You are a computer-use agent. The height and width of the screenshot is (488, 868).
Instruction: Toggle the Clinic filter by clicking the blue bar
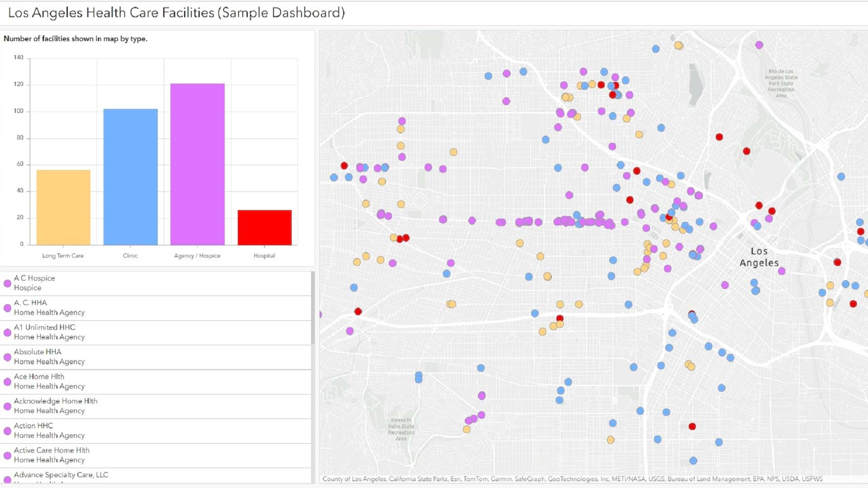[x=130, y=175]
